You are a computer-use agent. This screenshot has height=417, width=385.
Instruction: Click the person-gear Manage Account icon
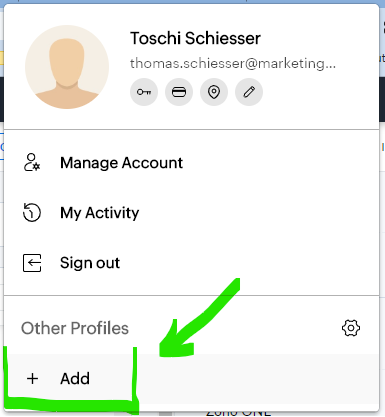32,163
